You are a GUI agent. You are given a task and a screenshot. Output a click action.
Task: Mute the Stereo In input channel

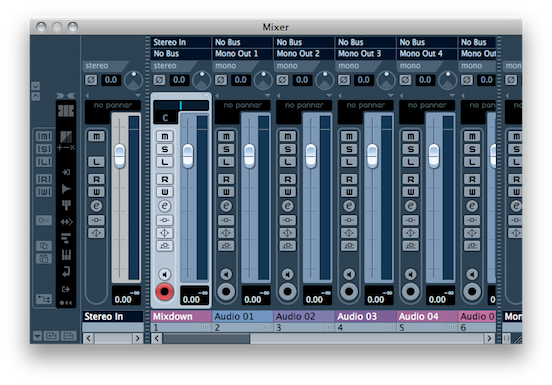click(96, 136)
